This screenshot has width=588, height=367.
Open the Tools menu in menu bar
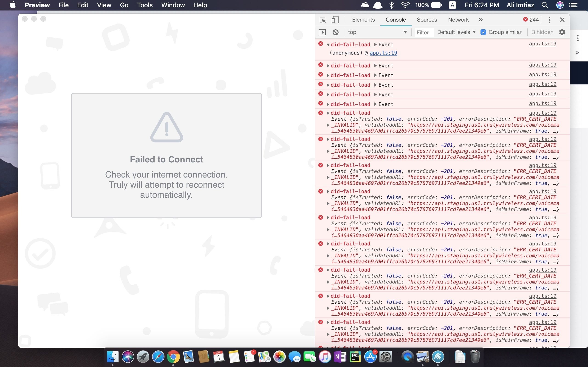[144, 5]
